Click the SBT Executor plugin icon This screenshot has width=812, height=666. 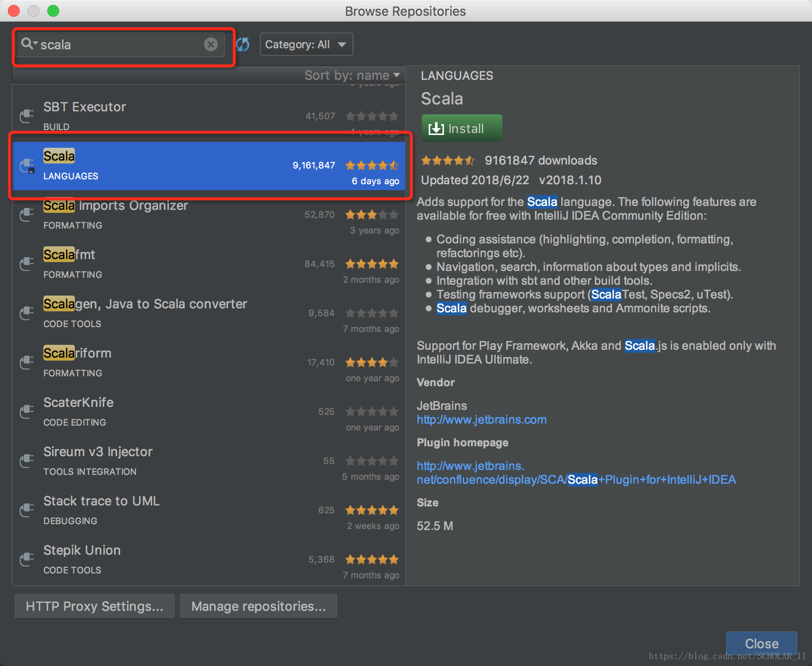click(x=27, y=116)
